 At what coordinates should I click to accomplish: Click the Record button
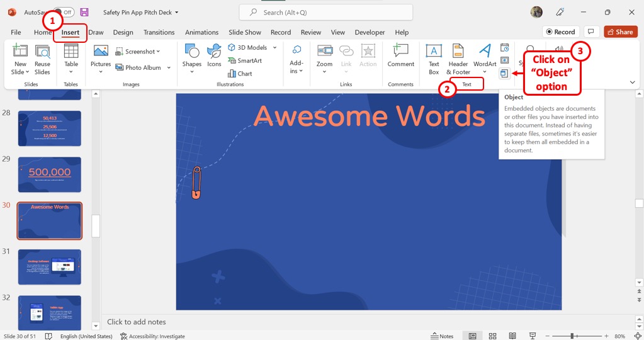tap(561, 31)
